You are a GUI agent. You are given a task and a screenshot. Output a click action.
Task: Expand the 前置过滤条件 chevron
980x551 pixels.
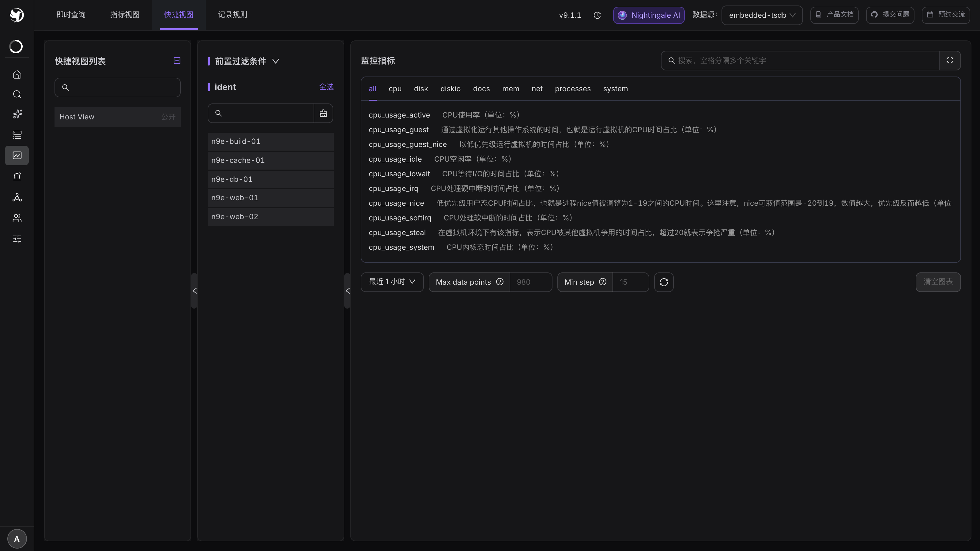point(276,61)
